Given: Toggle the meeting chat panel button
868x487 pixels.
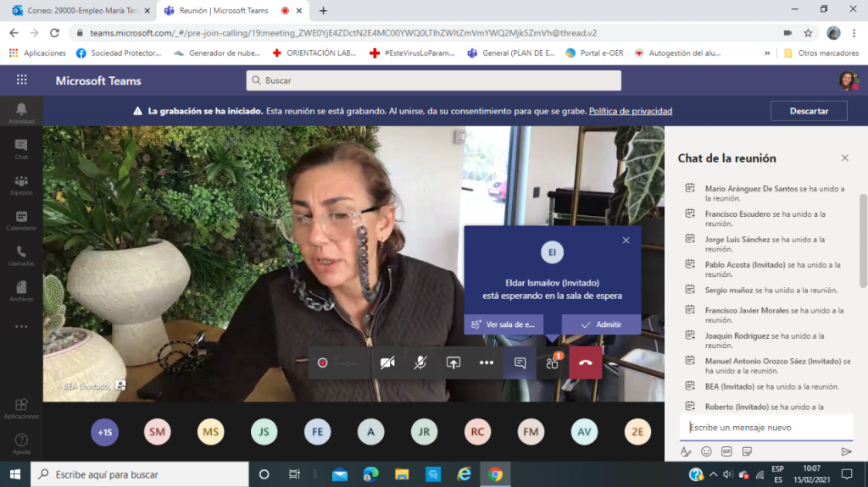Looking at the screenshot, I should 520,362.
